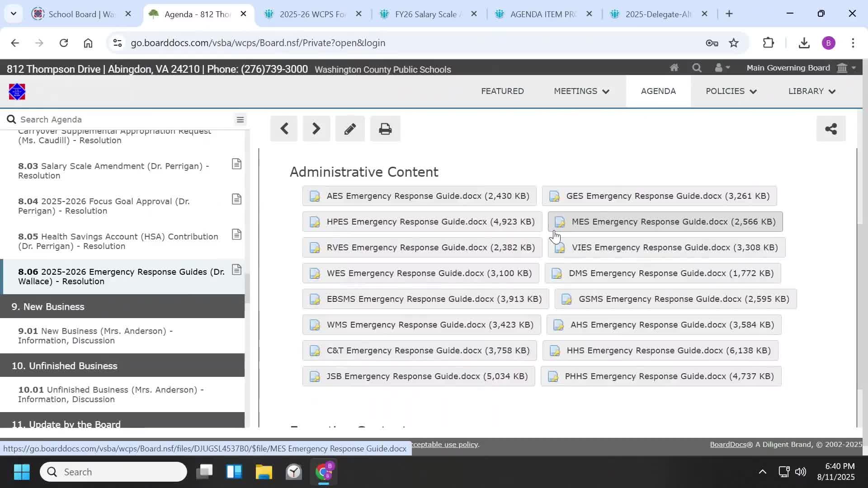Open the Main Governing Board selector
This screenshot has height=488, width=868.
pyautogui.click(x=801, y=68)
